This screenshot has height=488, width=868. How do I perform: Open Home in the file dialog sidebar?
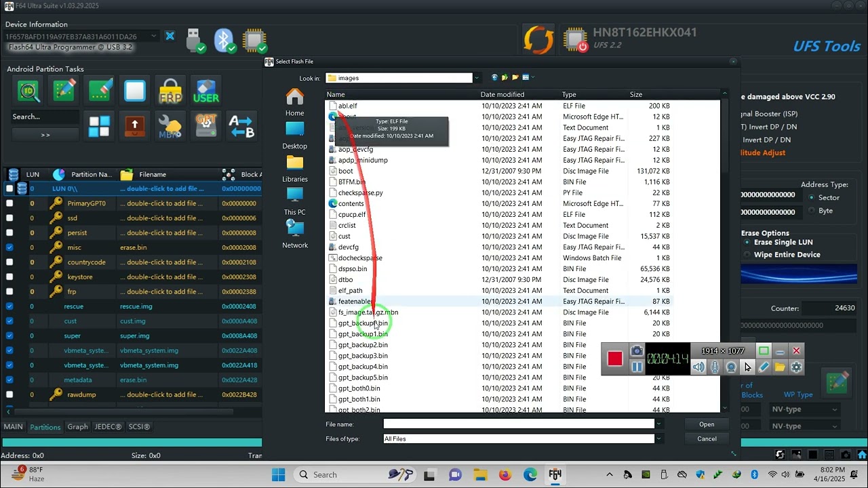294,104
